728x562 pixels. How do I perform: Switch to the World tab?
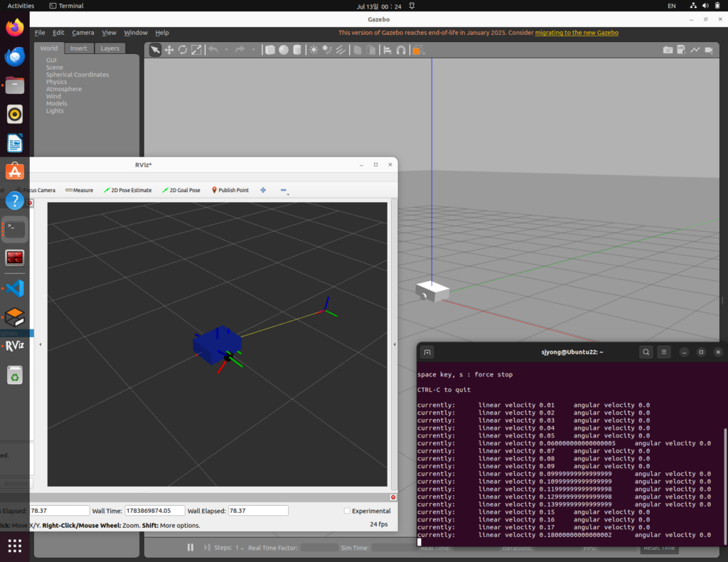point(49,48)
